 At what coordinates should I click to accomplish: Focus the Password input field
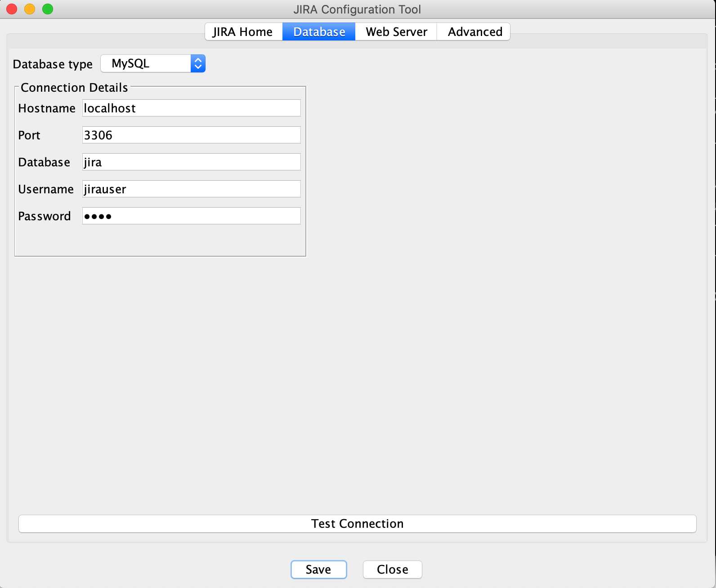tap(192, 216)
